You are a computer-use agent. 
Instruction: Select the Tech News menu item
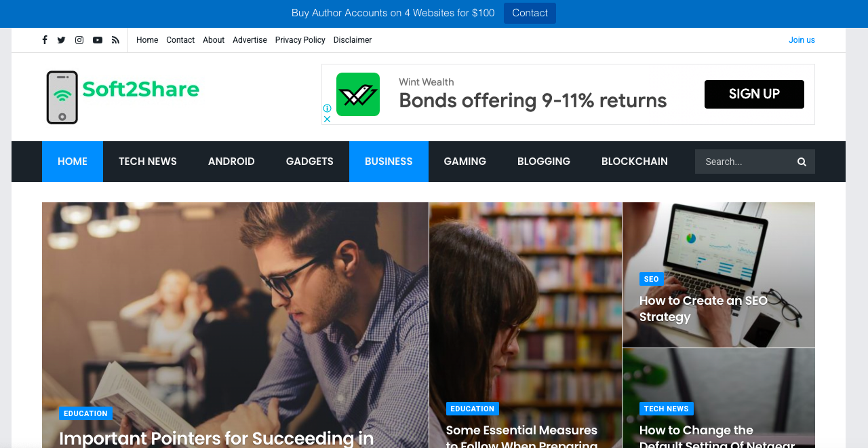click(148, 162)
